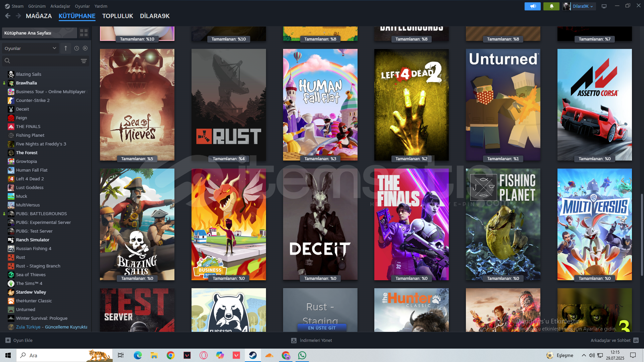644x362 pixels.
Task: Open the collections grid view icon
Action: 84,33
